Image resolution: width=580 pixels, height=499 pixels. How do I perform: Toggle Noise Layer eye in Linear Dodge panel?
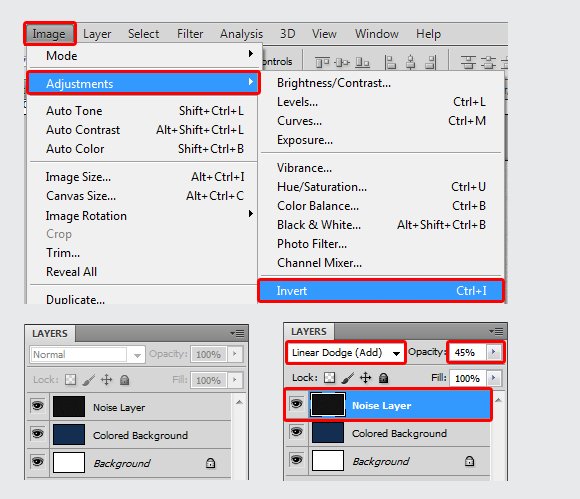point(296,404)
